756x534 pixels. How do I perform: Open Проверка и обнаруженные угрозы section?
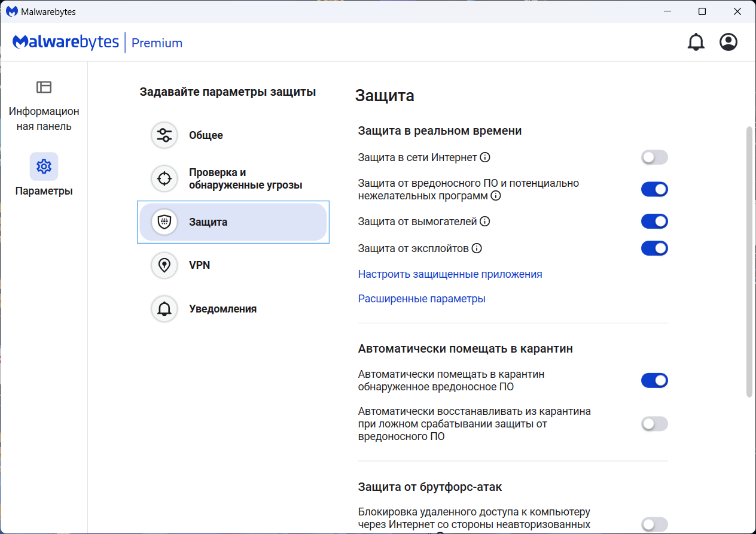[233, 178]
